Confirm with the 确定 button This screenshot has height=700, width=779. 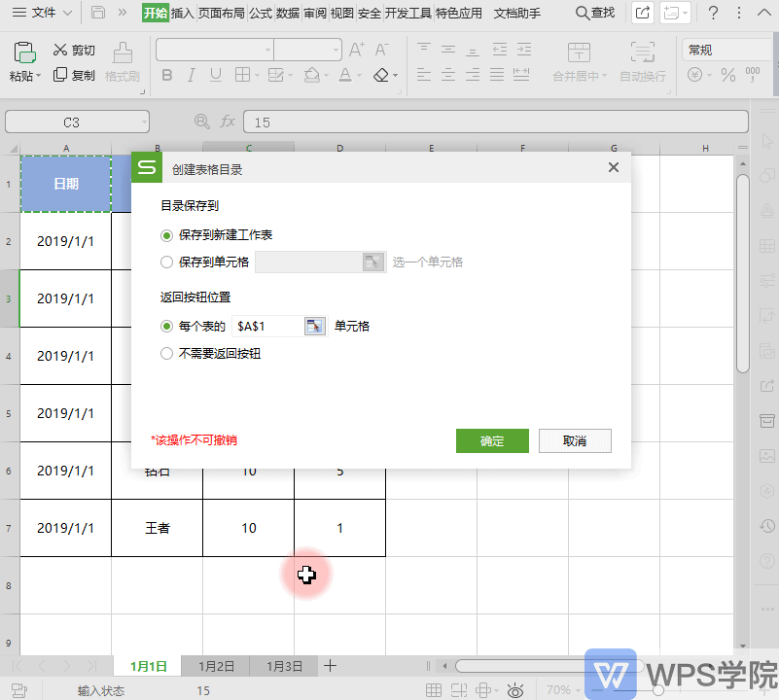tap(492, 440)
